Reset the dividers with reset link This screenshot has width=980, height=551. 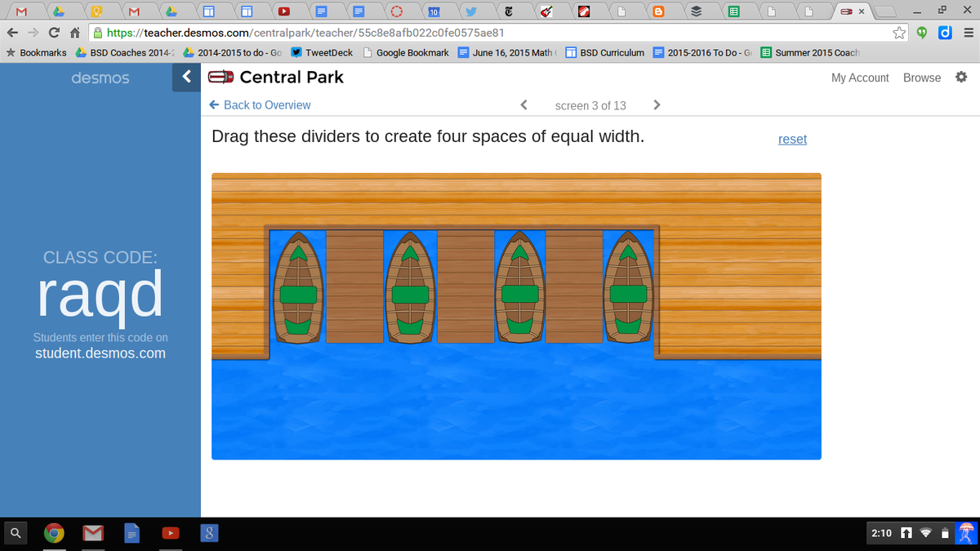pyautogui.click(x=792, y=139)
